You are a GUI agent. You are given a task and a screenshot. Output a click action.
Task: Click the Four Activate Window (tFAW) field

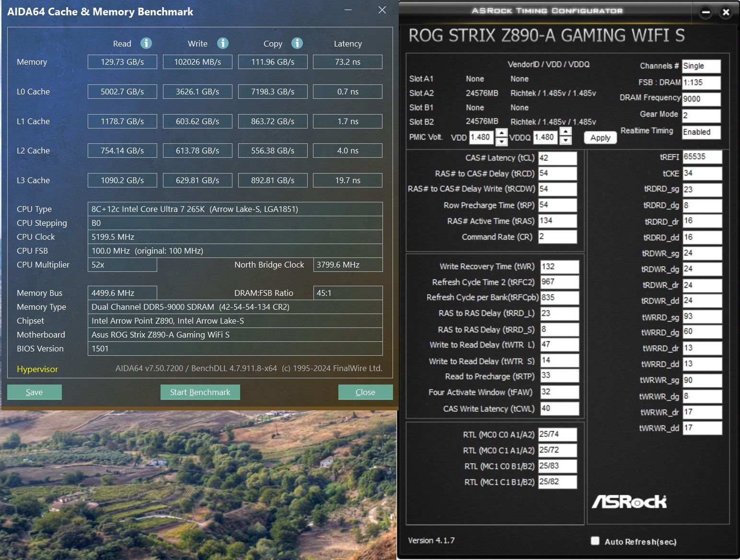pyautogui.click(x=560, y=392)
